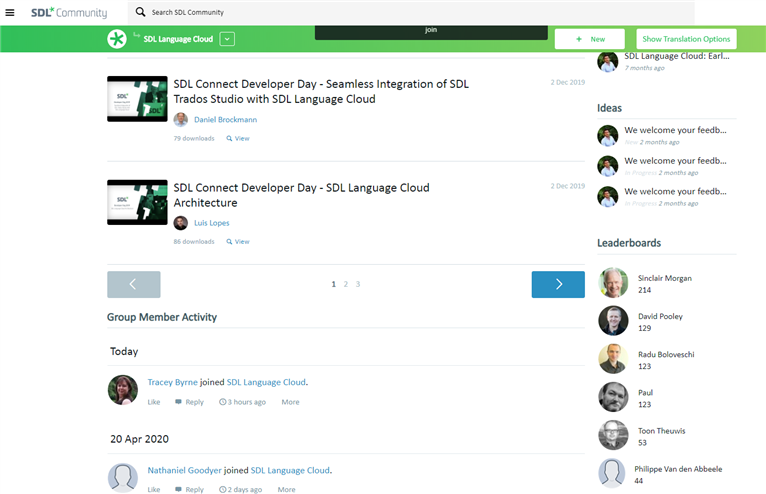Open More options on Nathaniel's activity
Viewport: 766px width, 494px height.
(x=286, y=489)
